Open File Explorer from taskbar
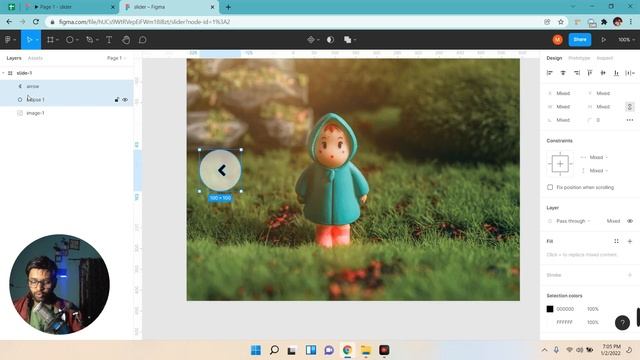Screen dimensions: 640x360 366,350
